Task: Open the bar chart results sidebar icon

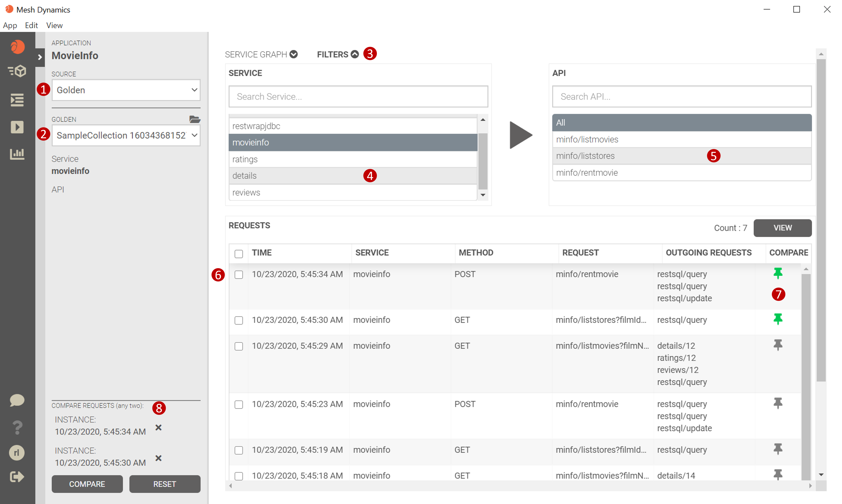Action: (x=17, y=154)
